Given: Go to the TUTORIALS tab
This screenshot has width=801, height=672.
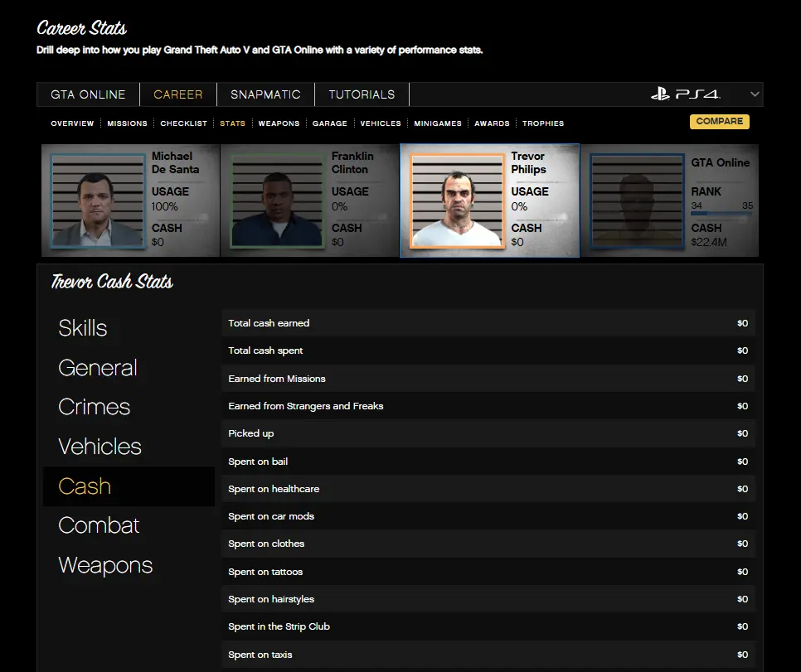Looking at the screenshot, I should (x=362, y=94).
